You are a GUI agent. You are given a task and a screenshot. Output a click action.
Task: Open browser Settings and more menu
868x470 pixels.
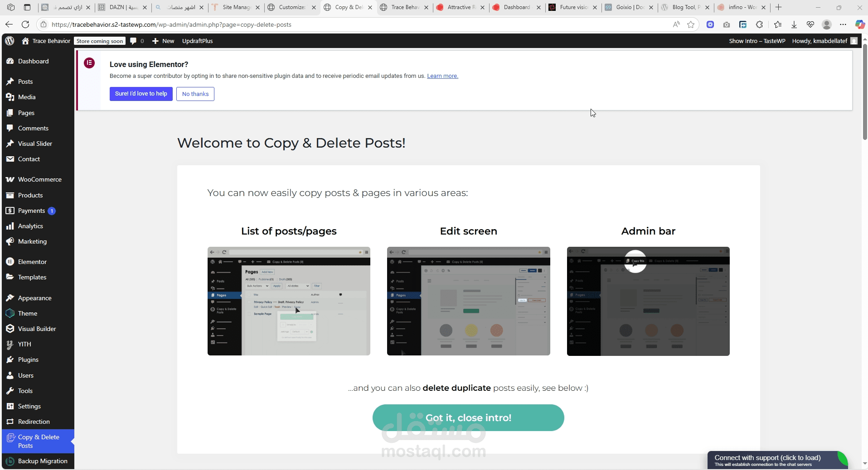843,24
